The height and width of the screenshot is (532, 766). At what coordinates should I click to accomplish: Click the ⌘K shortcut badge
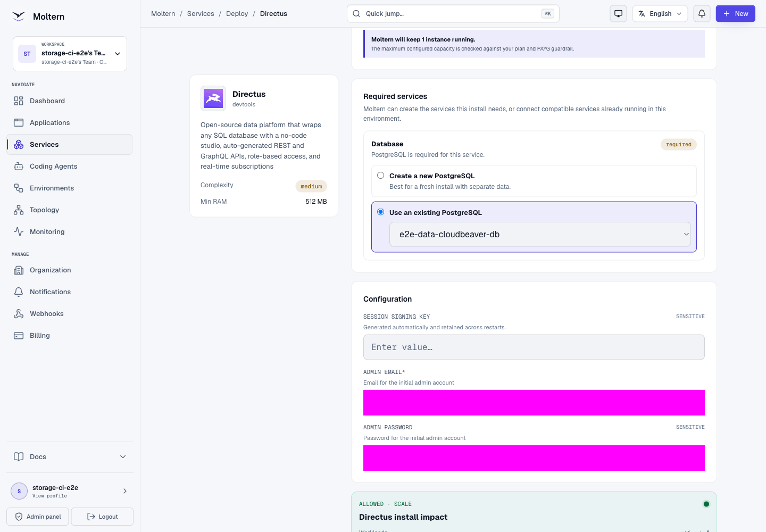548,14
